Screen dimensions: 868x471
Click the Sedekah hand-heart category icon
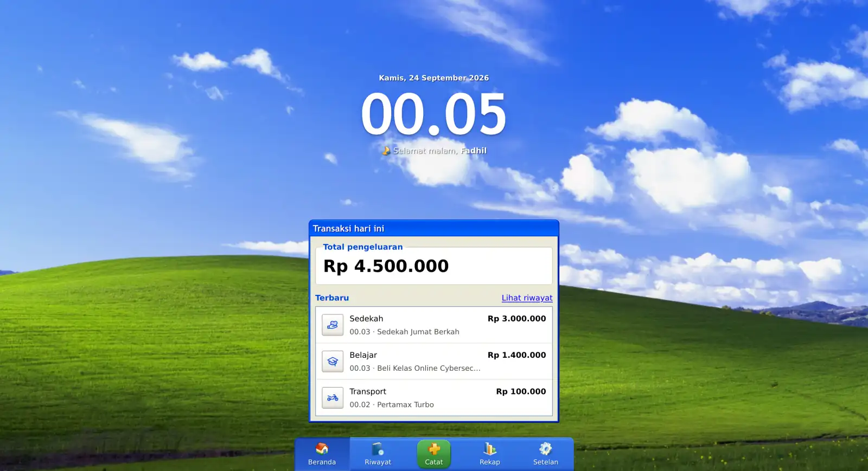click(333, 325)
